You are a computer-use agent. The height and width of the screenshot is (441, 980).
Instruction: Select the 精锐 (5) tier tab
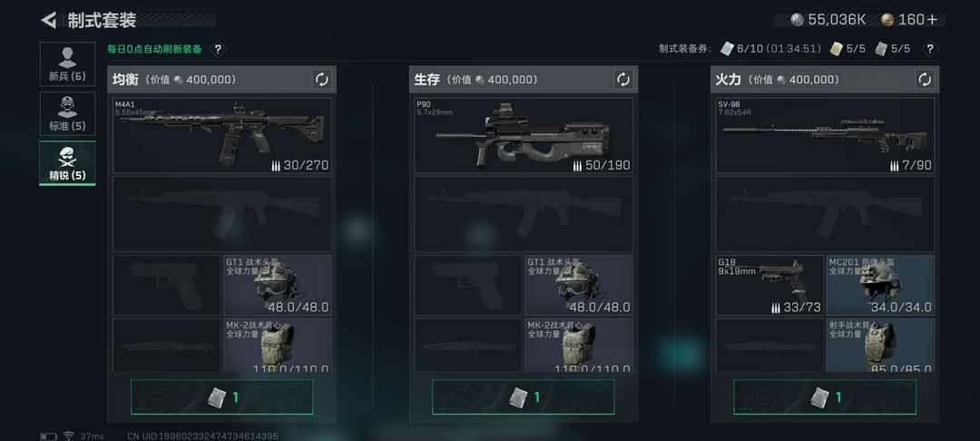click(x=67, y=163)
